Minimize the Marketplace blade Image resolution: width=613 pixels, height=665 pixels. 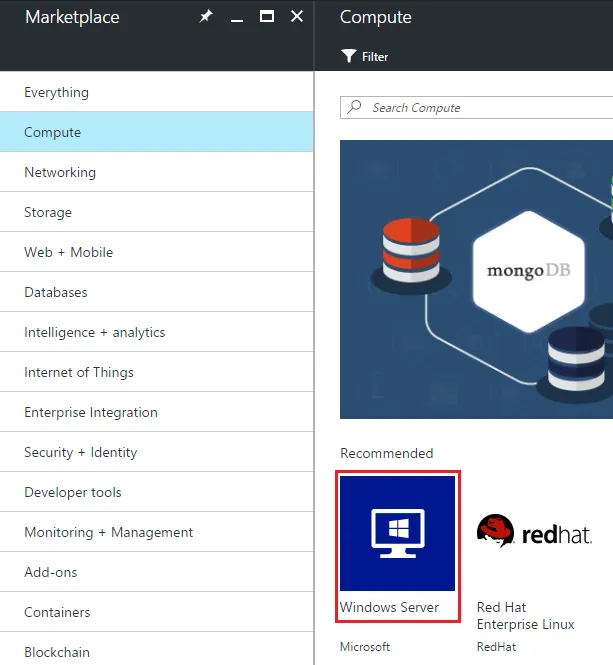pos(237,20)
